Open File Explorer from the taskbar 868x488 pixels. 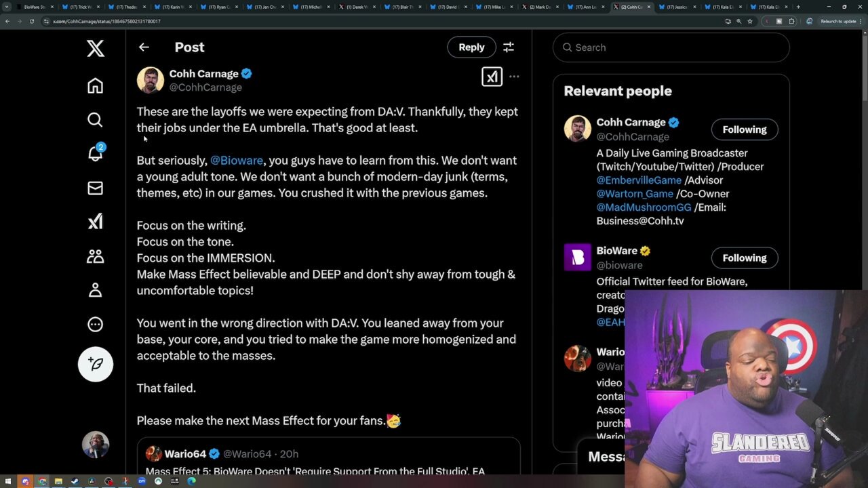58,481
